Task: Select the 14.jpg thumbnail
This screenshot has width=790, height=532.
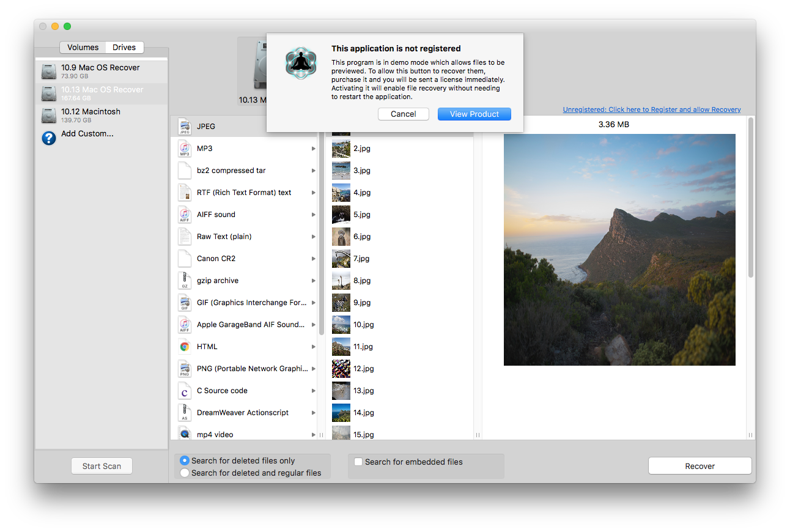Action: point(341,413)
